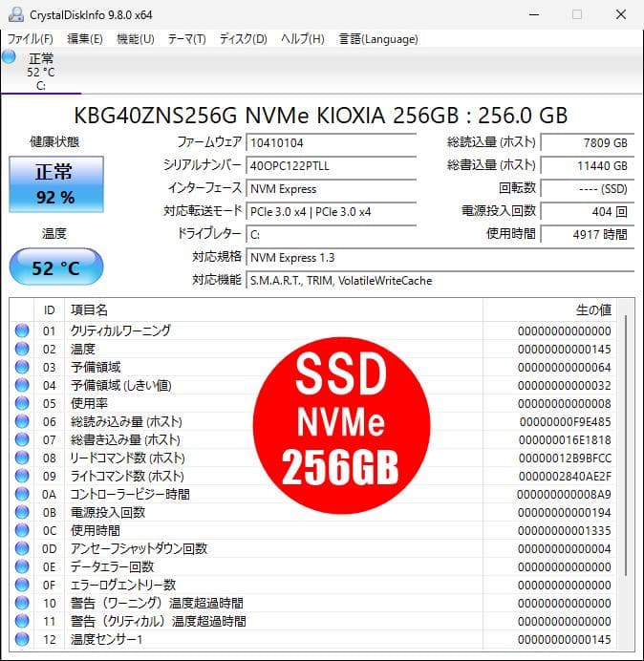Screen dimensions: 644x661
Task: Select the 使用率 attribute name
Action: (x=89, y=403)
